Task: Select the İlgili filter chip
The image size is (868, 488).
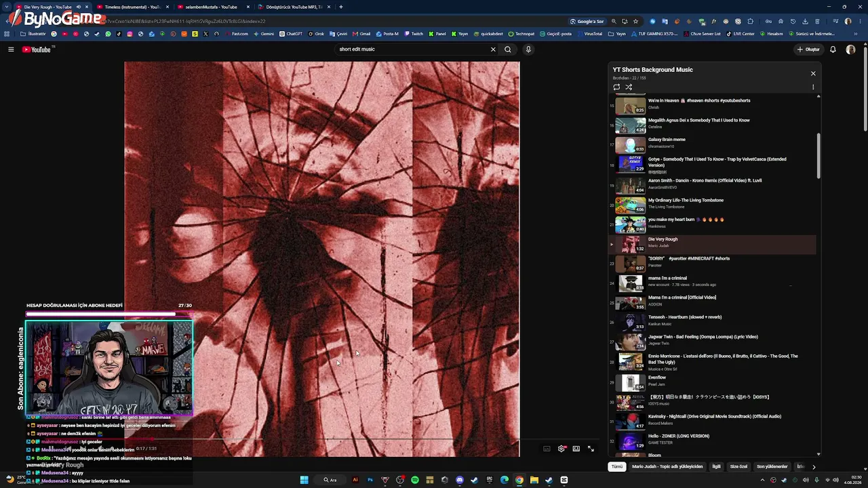Action: pos(716,466)
